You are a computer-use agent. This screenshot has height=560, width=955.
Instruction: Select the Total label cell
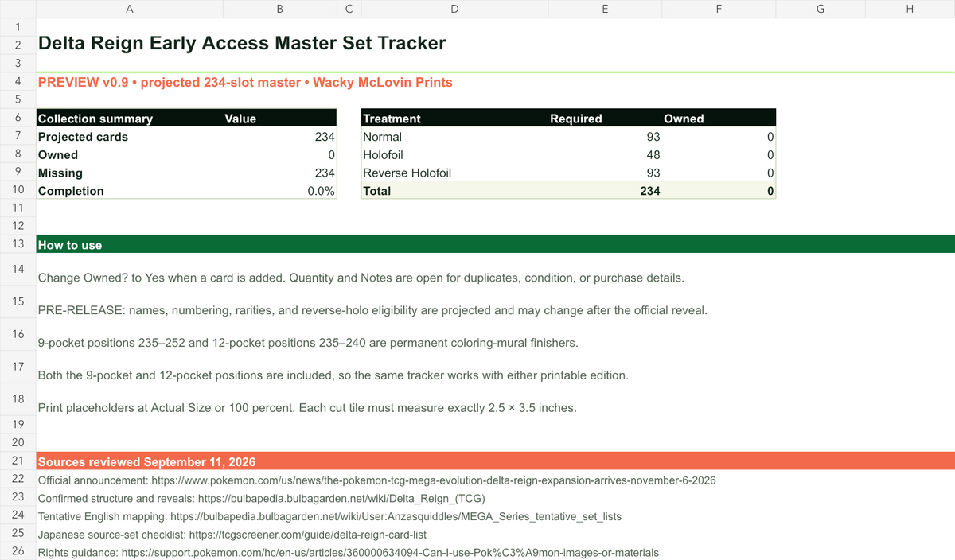point(454,191)
